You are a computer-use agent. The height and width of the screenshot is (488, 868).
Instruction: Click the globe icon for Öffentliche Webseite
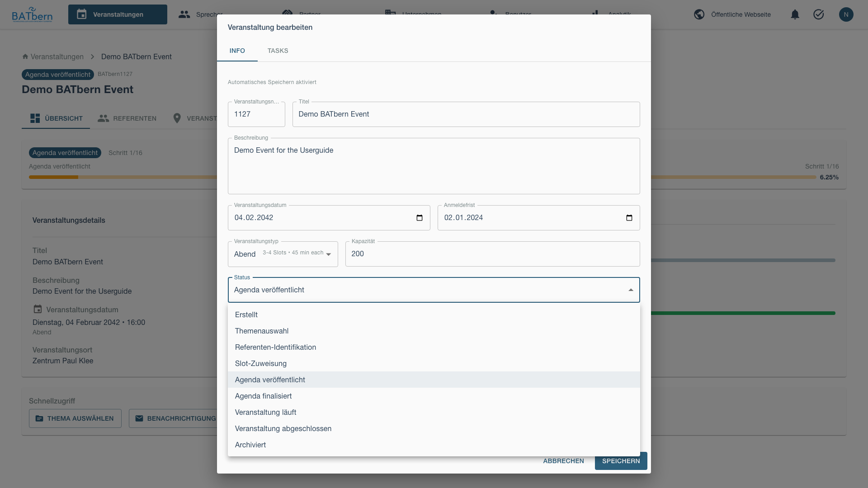(x=699, y=14)
